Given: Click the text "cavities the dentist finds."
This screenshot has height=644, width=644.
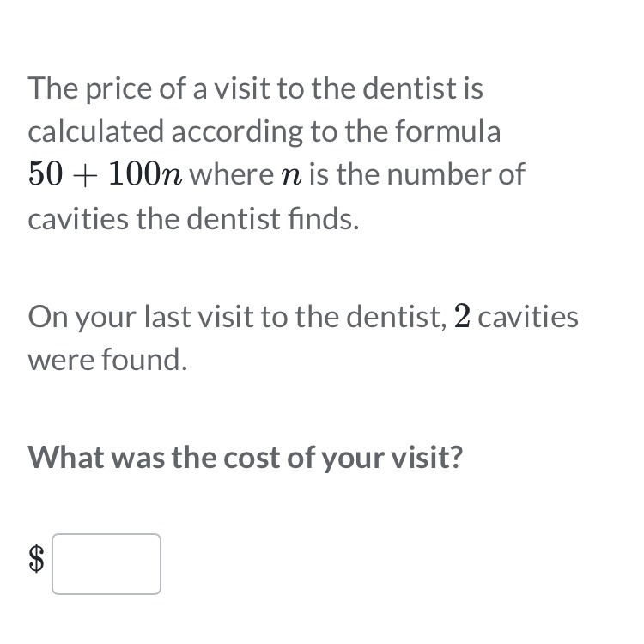Looking at the screenshot, I should [193, 218].
